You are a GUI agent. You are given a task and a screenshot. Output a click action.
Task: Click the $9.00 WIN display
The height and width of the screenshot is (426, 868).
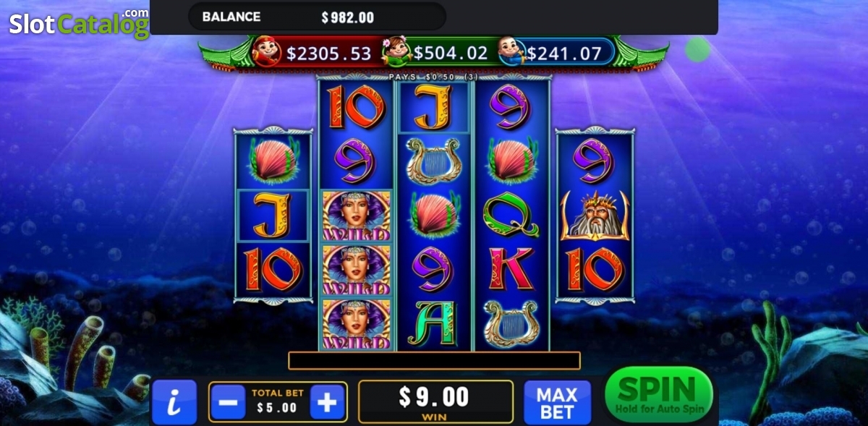click(x=435, y=401)
